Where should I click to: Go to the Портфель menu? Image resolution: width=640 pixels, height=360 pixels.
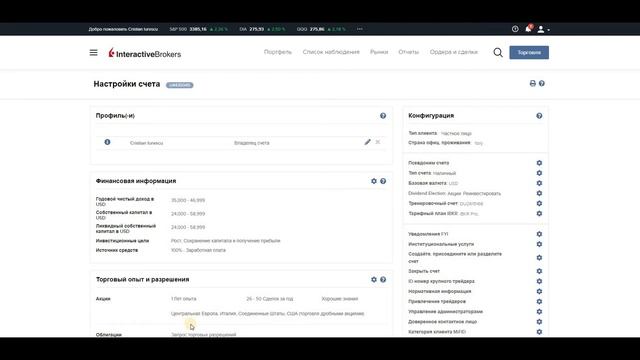click(278, 52)
